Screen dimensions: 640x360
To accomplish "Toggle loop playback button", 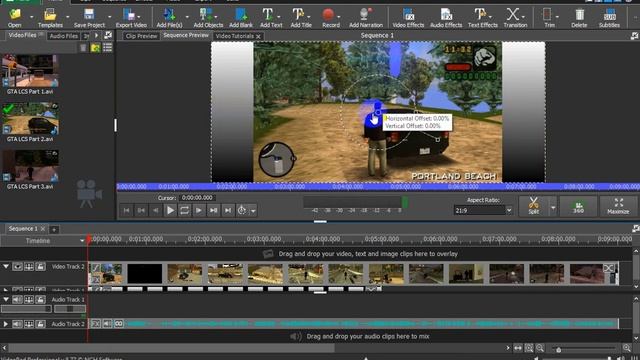I will coord(184,210).
